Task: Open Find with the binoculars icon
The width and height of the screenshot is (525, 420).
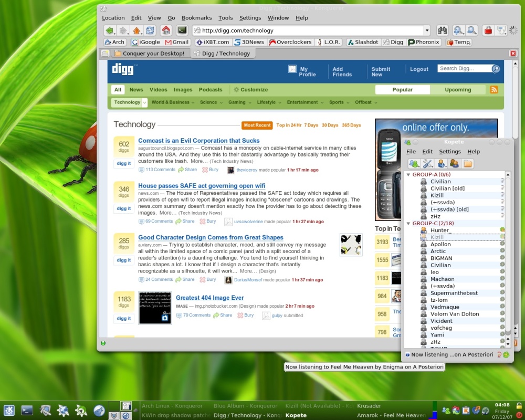Action: tap(442, 30)
